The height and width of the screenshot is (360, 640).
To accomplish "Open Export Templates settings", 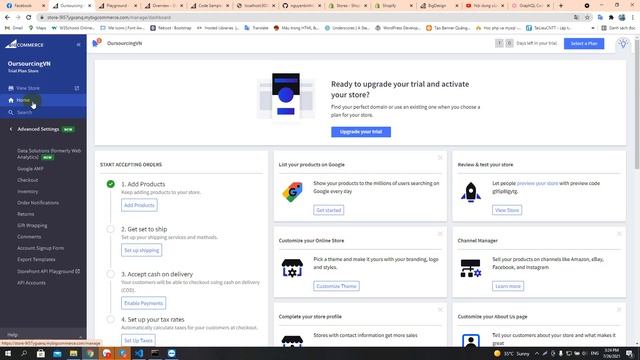I will pos(36,260).
